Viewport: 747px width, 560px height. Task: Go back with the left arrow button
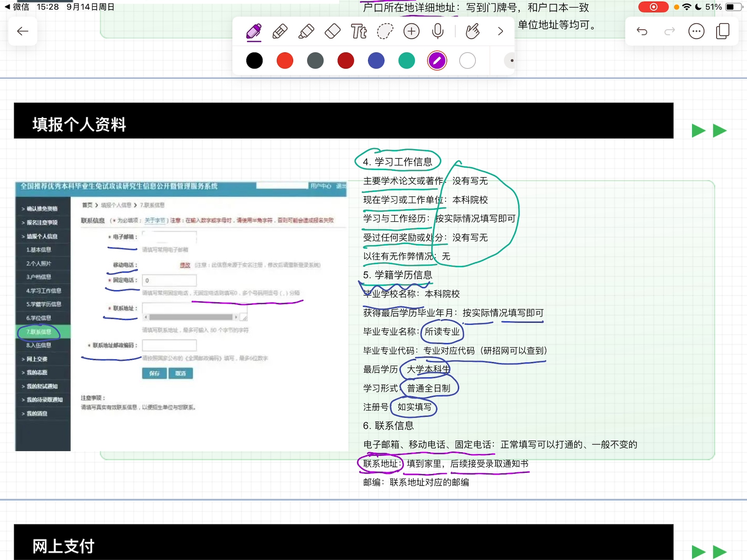tap(23, 31)
